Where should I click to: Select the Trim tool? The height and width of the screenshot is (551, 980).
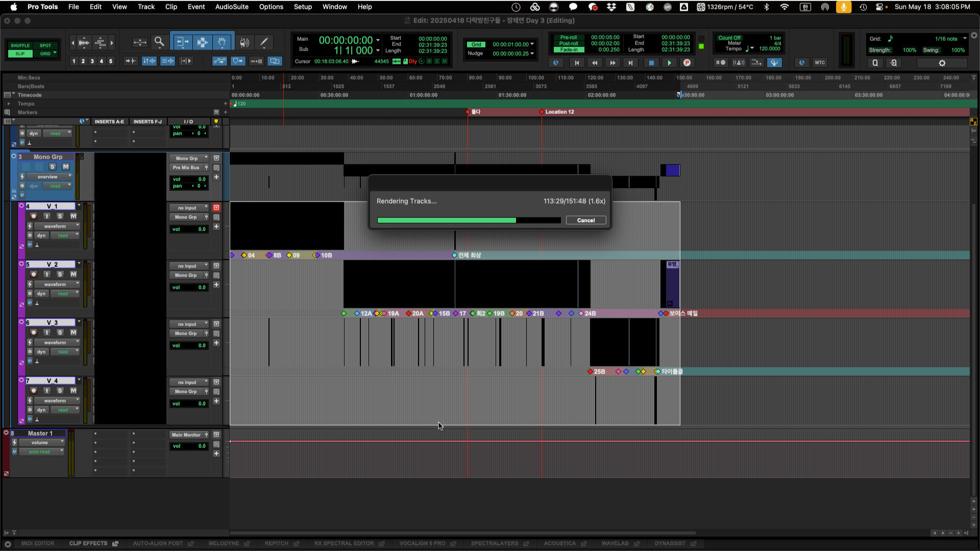click(x=182, y=42)
